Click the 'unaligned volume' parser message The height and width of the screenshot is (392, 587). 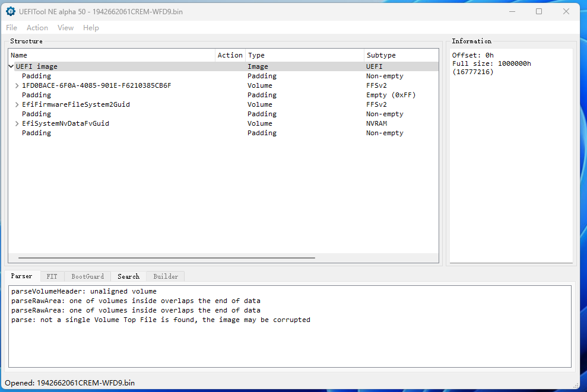[x=84, y=291]
